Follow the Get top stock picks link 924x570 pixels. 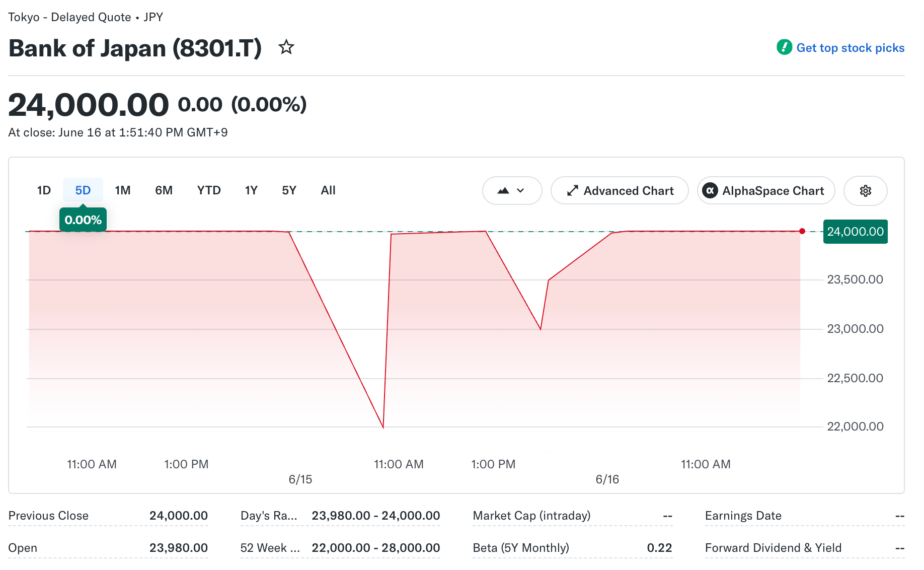point(850,48)
